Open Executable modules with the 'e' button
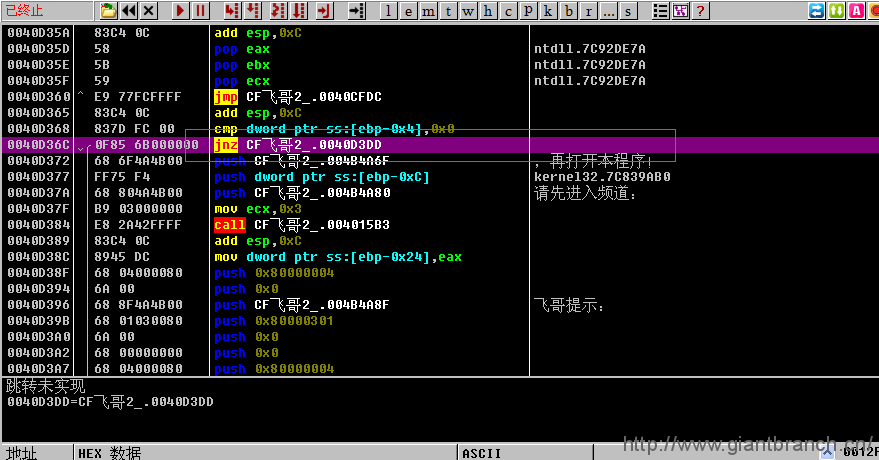This screenshot has width=879, height=460. pyautogui.click(x=408, y=11)
